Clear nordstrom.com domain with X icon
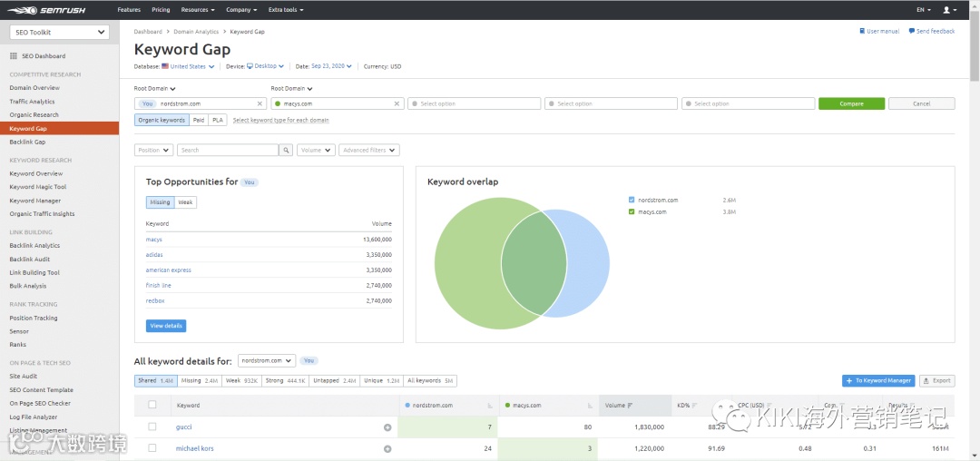The height and width of the screenshot is (461, 980). pos(260,103)
